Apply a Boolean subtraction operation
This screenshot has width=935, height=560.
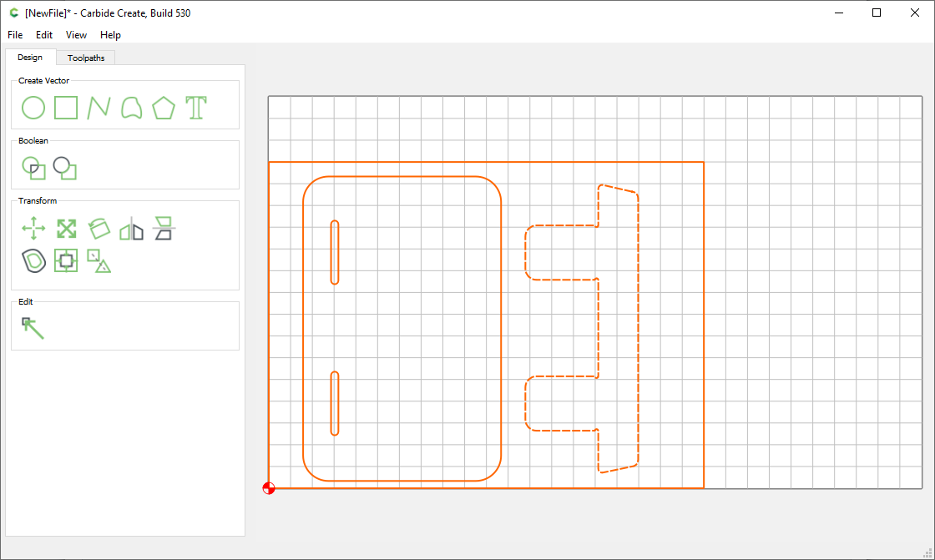point(33,168)
